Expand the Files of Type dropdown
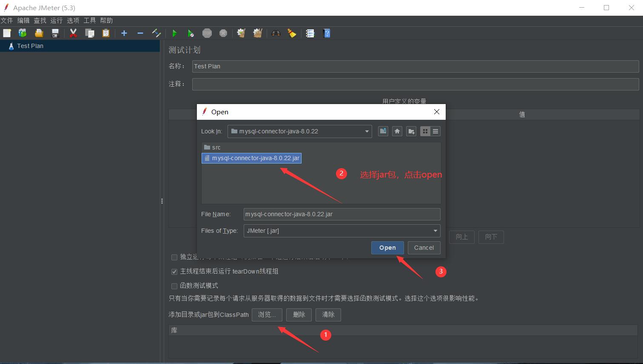This screenshot has width=643, height=364. pyautogui.click(x=435, y=231)
